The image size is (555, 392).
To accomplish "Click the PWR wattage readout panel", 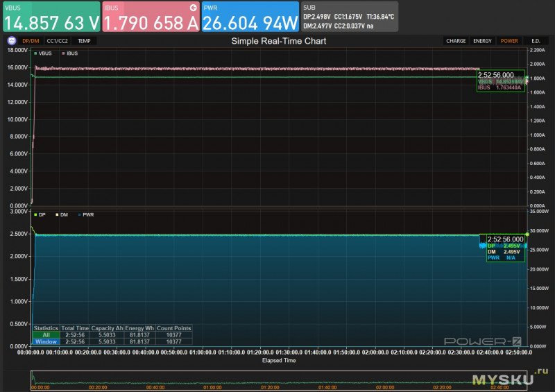I will 251,17.
